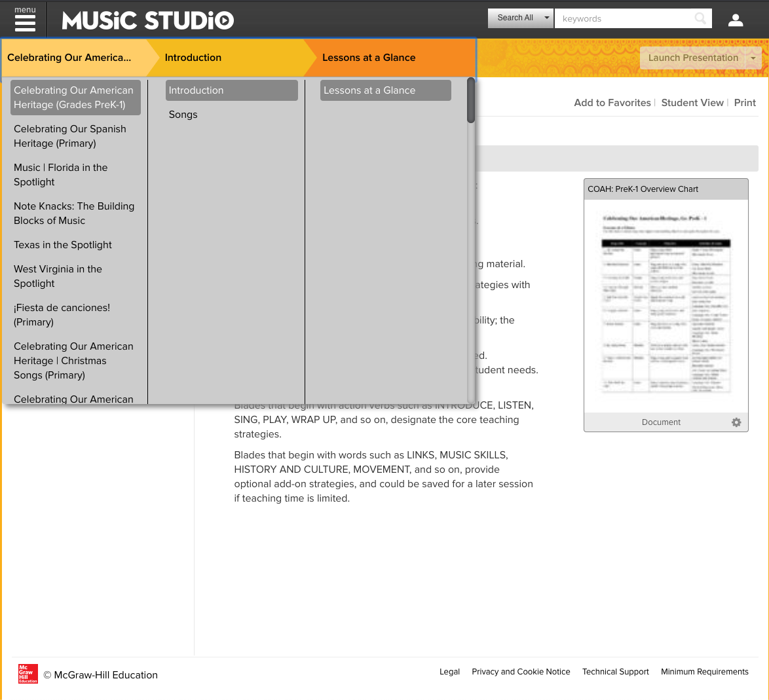769x700 pixels.
Task: Click the search magnifier icon
Action: pos(700,18)
